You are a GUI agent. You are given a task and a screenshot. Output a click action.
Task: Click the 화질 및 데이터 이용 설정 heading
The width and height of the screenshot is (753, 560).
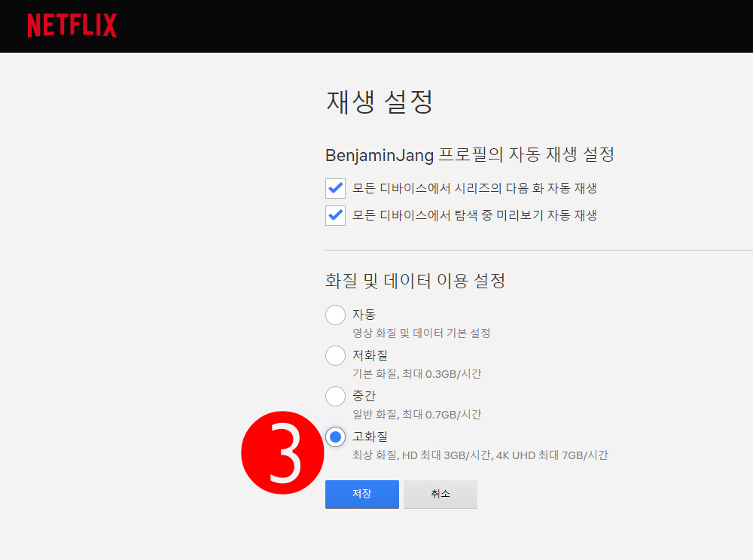coord(415,281)
